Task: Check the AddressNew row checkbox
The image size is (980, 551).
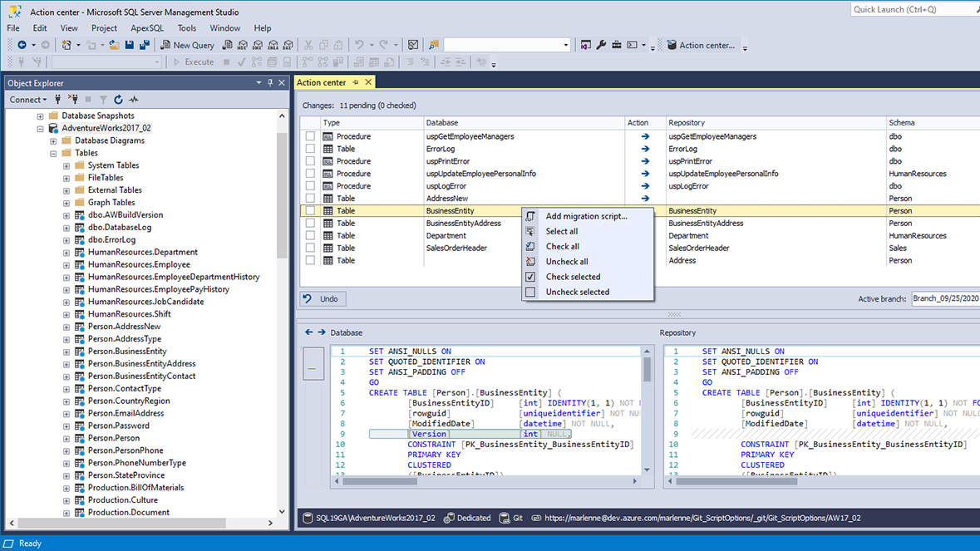Action: click(310, 198)
